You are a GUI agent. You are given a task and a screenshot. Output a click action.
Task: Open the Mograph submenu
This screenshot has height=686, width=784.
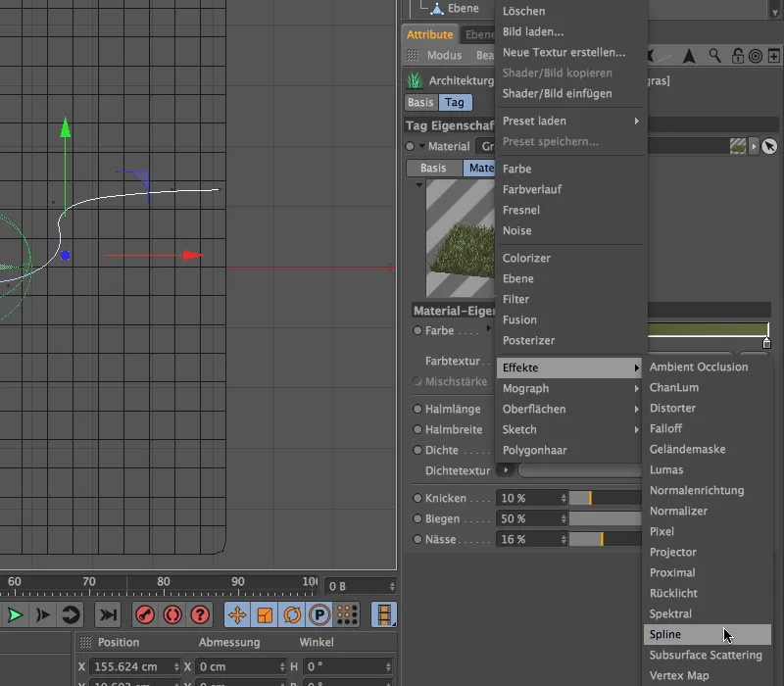570,388
